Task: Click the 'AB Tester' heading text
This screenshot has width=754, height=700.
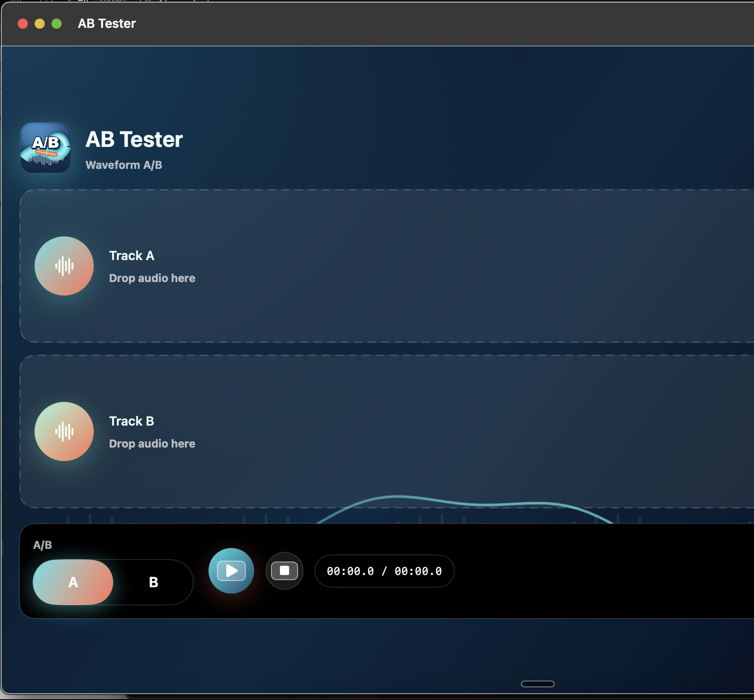Action: pyautogui.click(x=134, y=139)
